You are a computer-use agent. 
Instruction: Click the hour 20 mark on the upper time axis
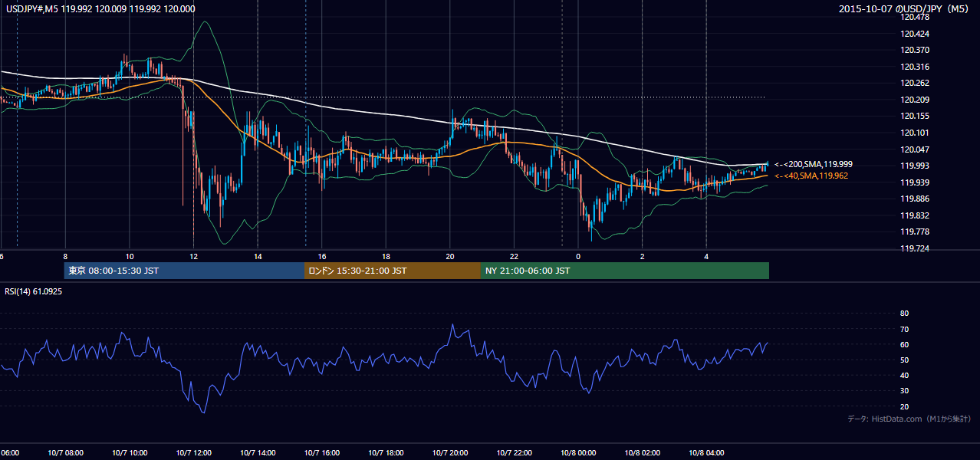click(x=450, y=257)
